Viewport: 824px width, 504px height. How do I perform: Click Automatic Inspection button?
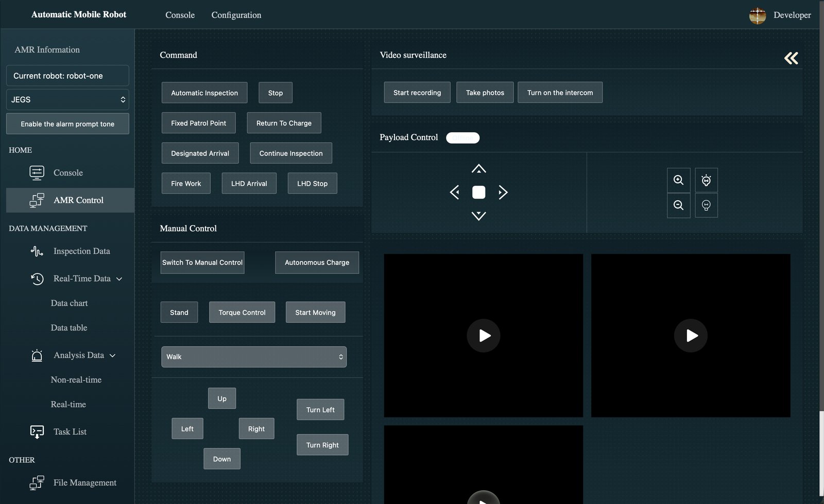coord(204,93)
